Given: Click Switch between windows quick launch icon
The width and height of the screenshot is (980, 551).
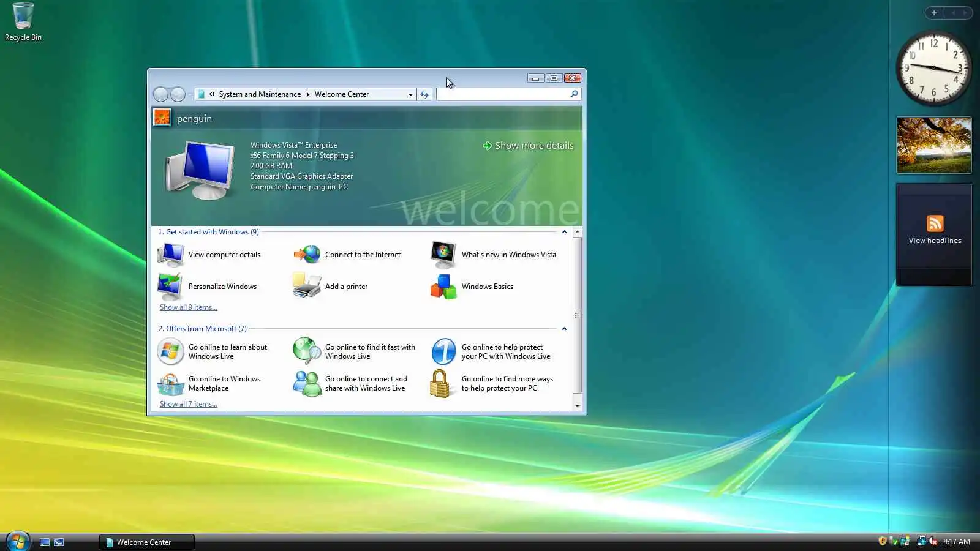Looking at the screenshot, I should coord(59,542).
